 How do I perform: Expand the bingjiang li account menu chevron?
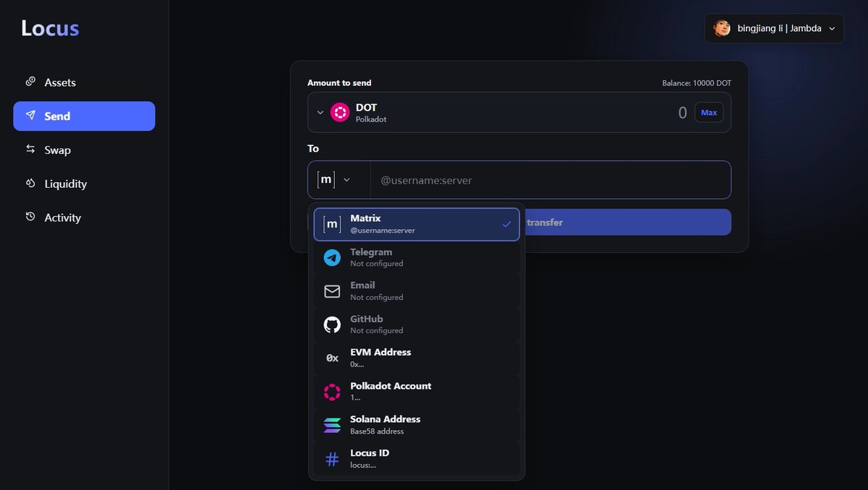832,29
